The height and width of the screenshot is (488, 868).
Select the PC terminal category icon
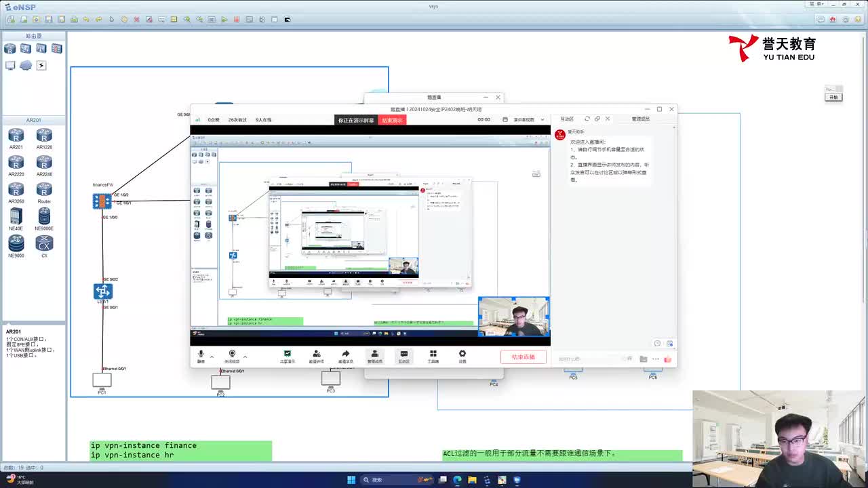coord(9,66)
